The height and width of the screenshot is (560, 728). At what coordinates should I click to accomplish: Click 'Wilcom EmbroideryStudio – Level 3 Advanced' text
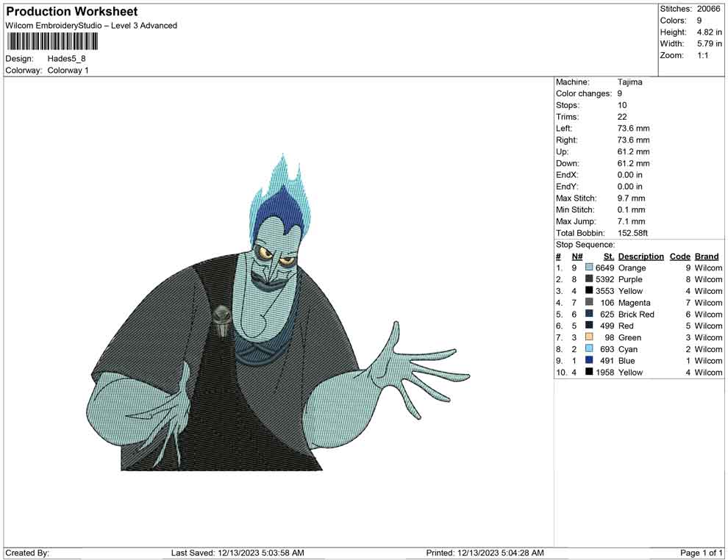pos(91,26)
